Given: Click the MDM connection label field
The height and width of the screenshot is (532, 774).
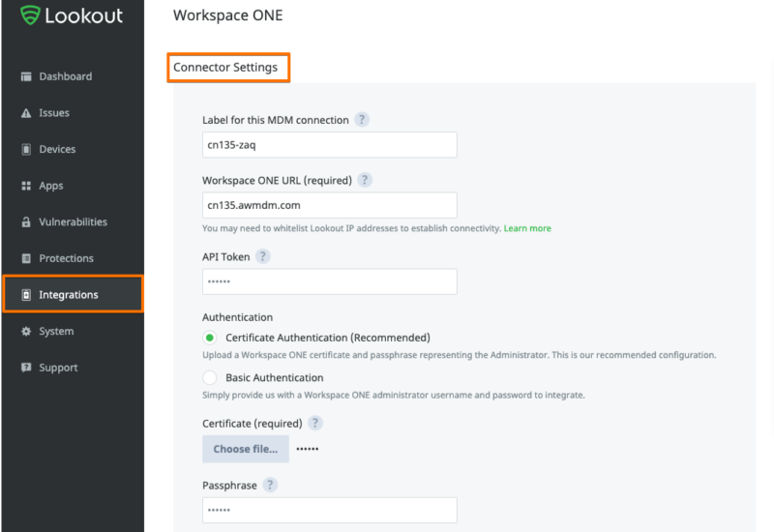Looking at the screenshot, I should coord(329,144).
